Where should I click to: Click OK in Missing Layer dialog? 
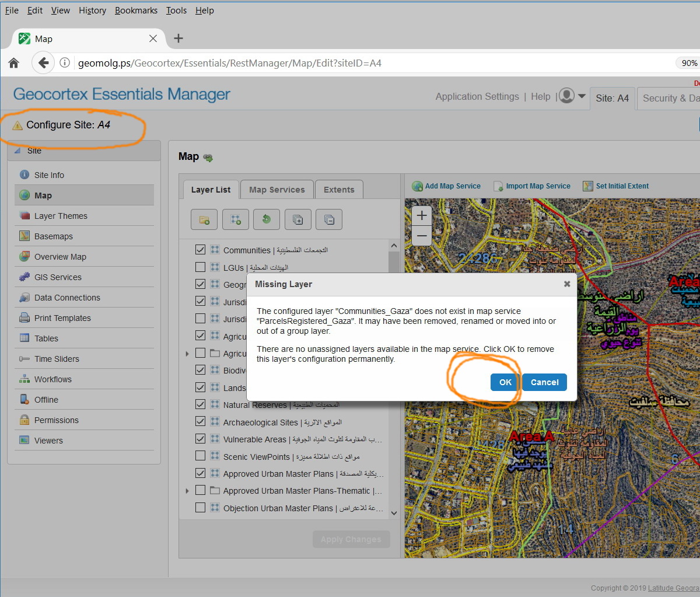tap(505, 382)
